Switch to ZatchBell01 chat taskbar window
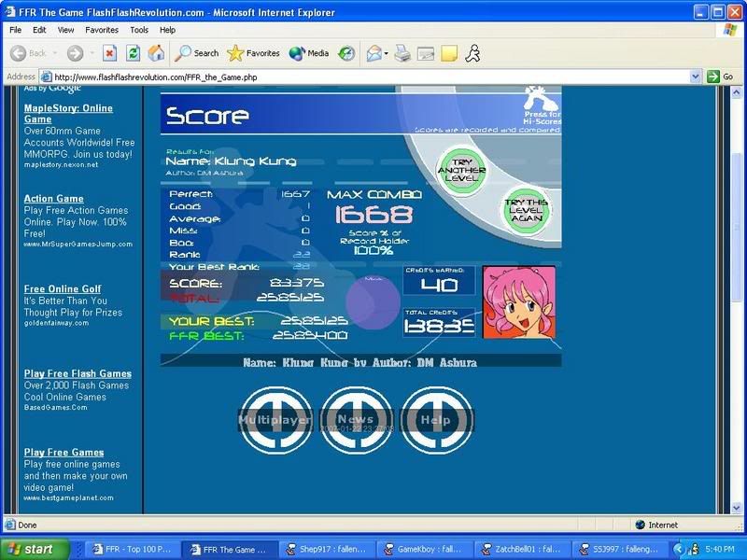This screenshot has height=560, width=747. 522,550
